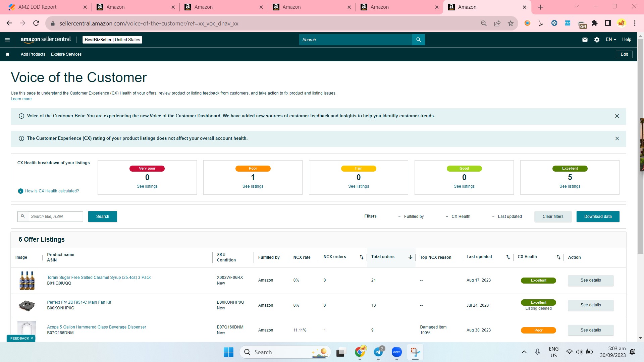Open Task View on the taskbar

click(341, 352)
